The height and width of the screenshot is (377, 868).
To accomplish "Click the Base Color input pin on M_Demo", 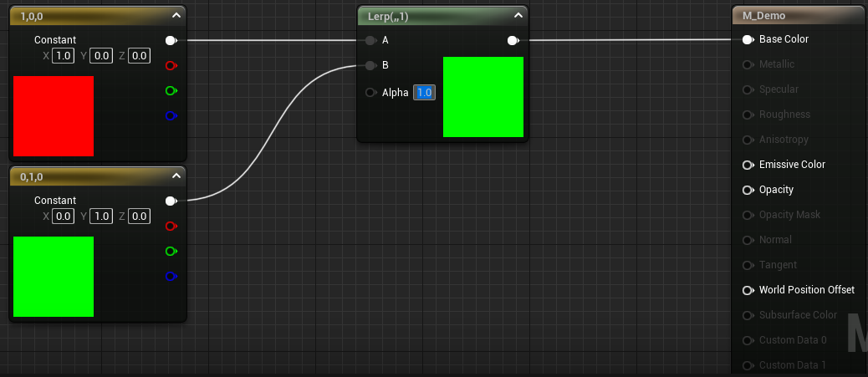I will [748, 39].
